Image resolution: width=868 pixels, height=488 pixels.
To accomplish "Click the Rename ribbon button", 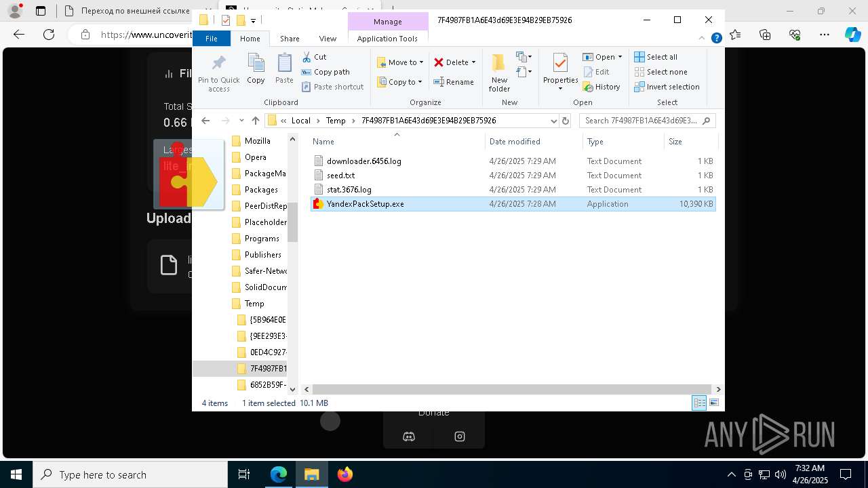I will coord(454,82).
